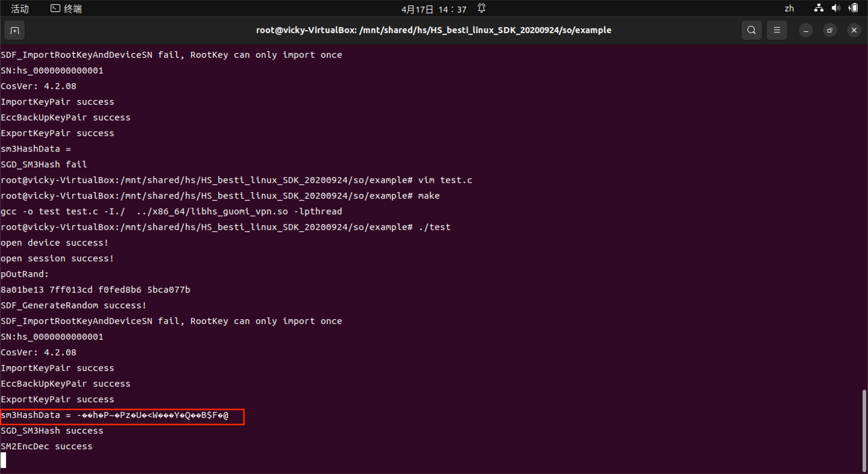Open the Activities overview
Image resolution: width=868 pixels, height=474 pixels.
click(20, 9)
